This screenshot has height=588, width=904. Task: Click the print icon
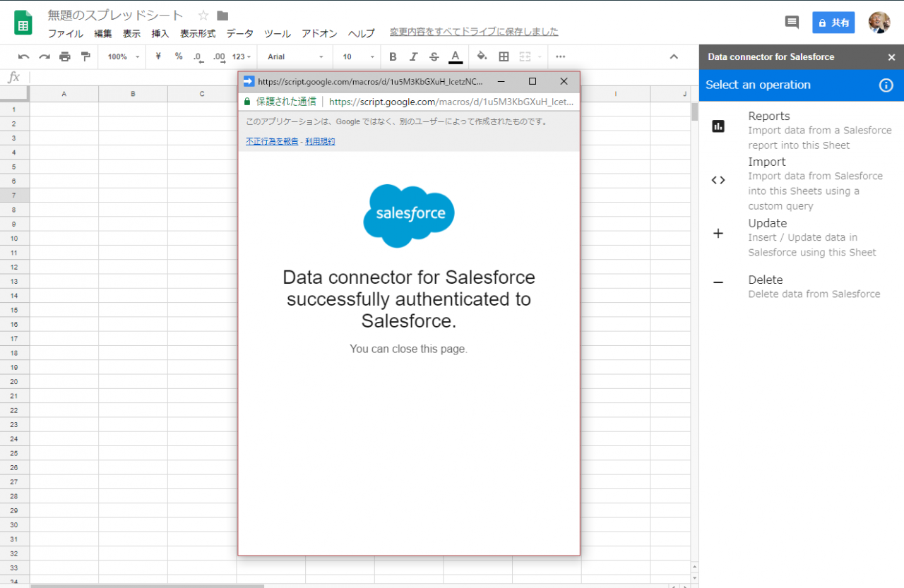(65, 56)
